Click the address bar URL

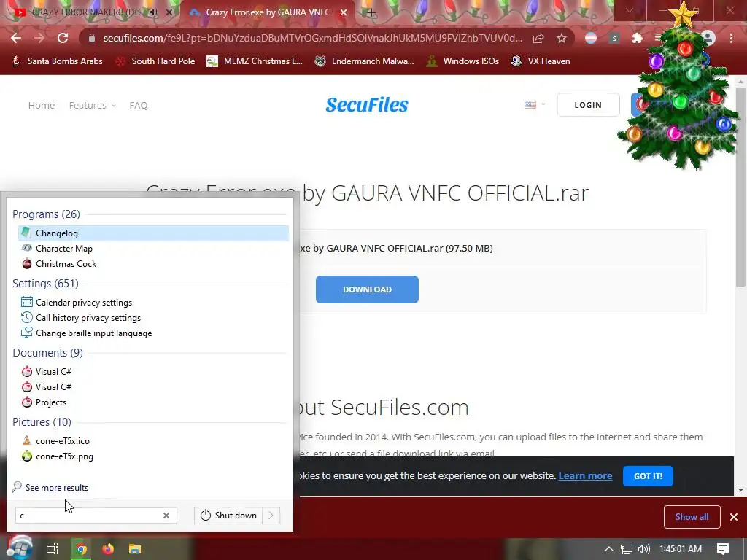312,38
